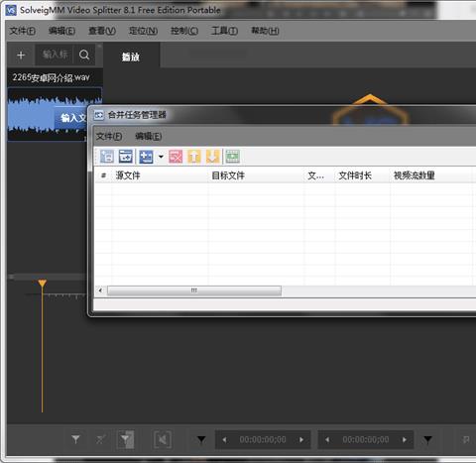Click the invert fragment selection icon
Image resolution: width=476 pixels, height=463 pixels.
click(126, 439)
